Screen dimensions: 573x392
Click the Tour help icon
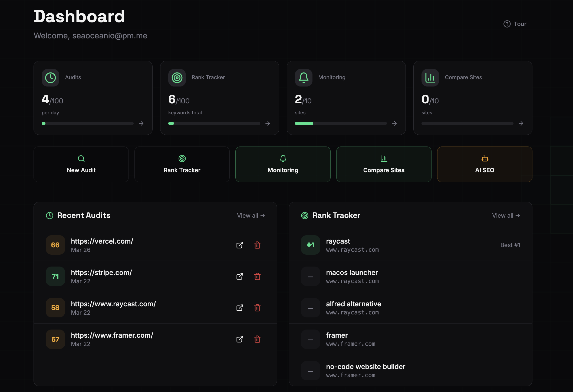(507, 24)
